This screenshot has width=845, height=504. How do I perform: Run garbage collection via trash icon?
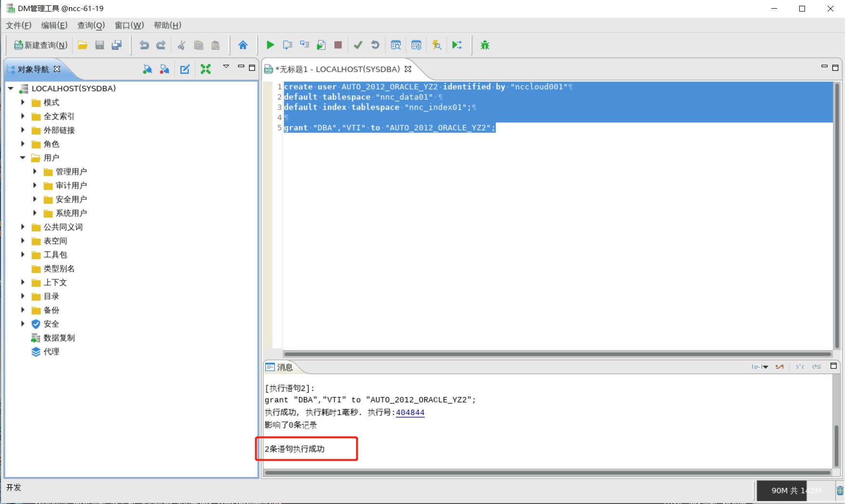(x=840, y=491)
